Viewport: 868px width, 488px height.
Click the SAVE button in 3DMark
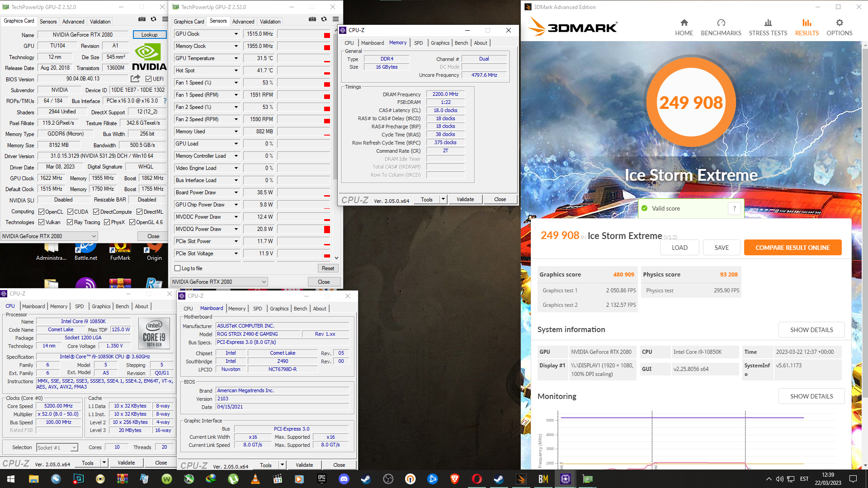pyautogui.click(x=722, y=248)
